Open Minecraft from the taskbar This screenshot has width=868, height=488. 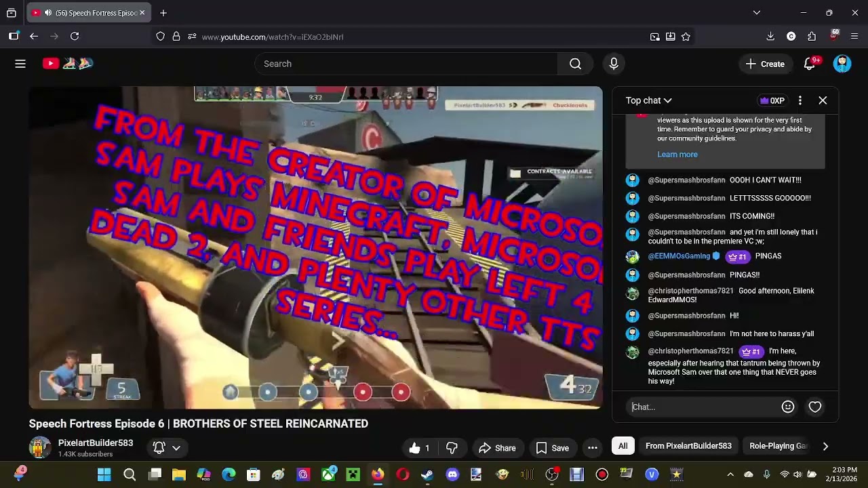(353, 474)
